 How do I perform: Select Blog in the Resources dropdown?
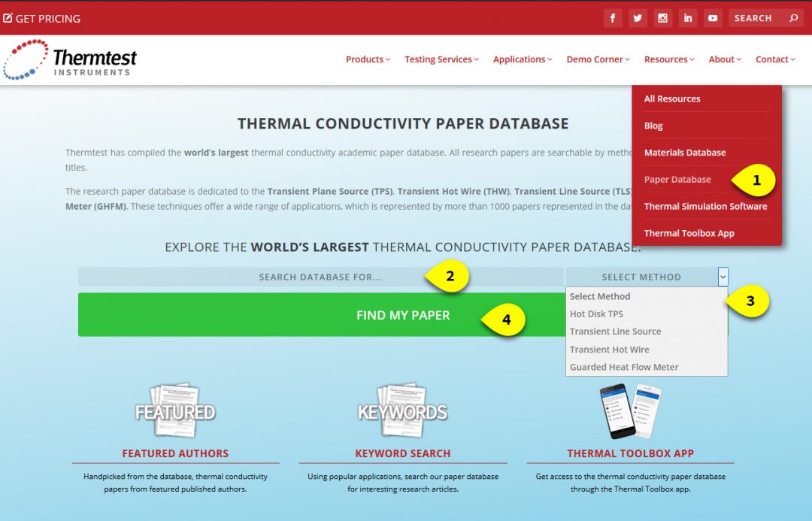coord(653,125)
